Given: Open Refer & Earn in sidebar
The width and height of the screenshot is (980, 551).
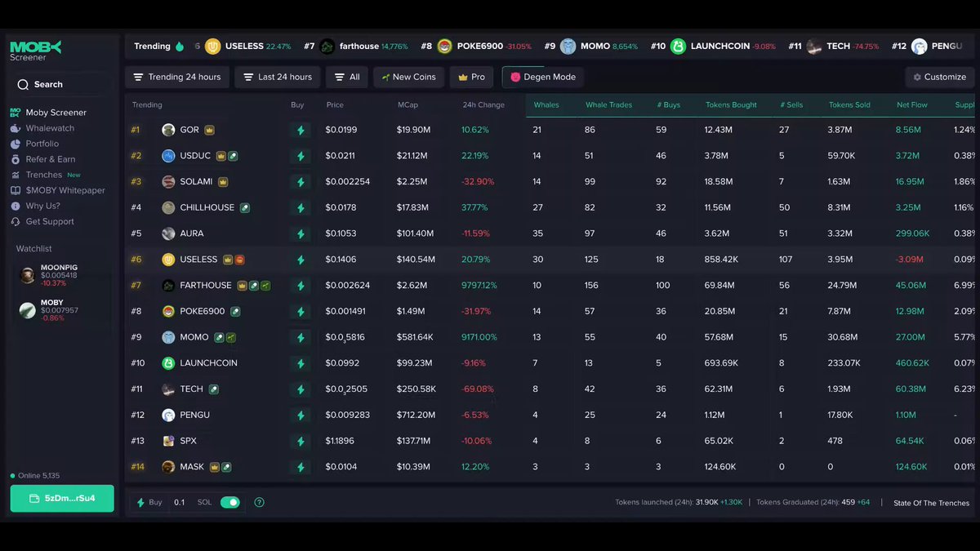Looking at the screenshot, I should [x=42, y=159].
